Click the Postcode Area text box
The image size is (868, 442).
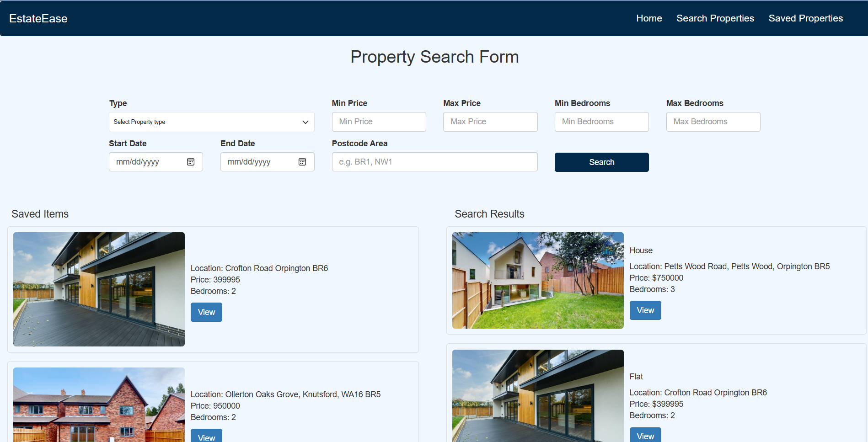(x=434, y=162)
